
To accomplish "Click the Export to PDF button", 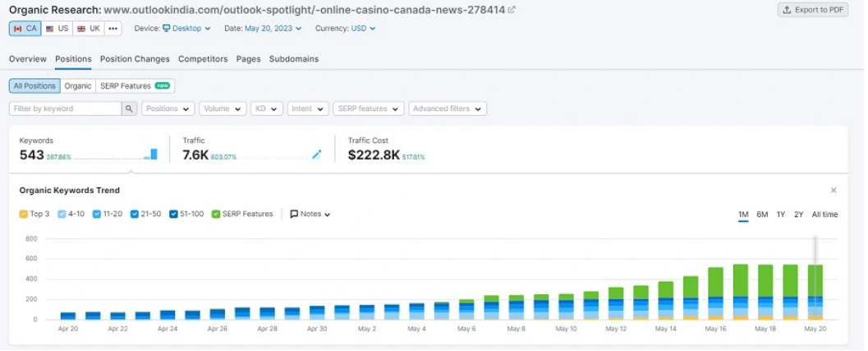I will click(813, 10).
